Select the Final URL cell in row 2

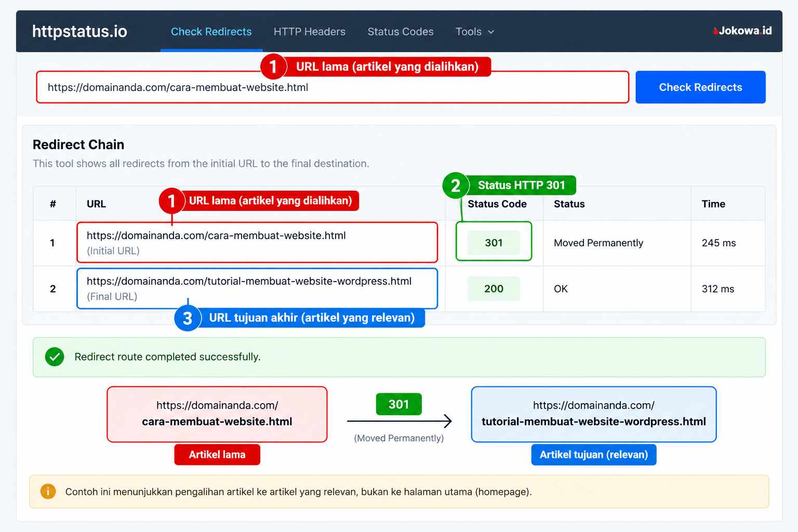pos(257,288)
